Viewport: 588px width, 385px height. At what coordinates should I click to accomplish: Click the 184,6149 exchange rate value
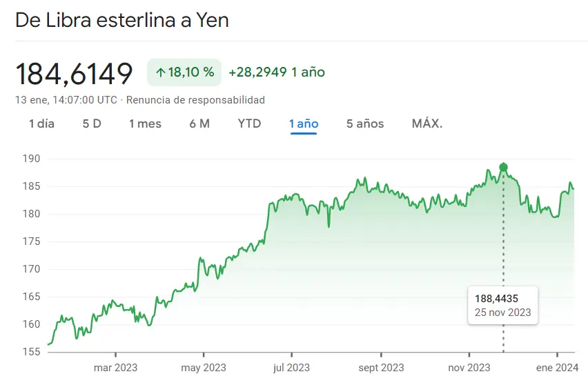(x=74, y=73)
